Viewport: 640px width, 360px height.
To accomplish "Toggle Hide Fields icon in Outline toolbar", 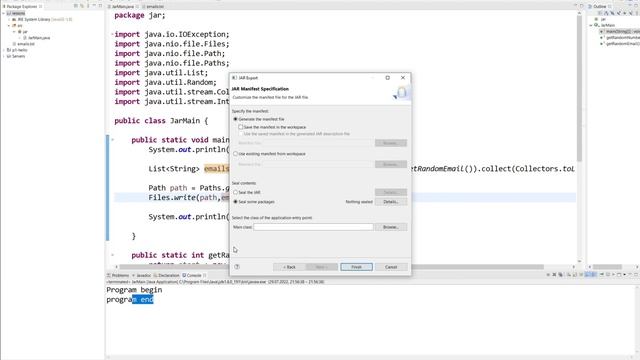I will [613, 13].
